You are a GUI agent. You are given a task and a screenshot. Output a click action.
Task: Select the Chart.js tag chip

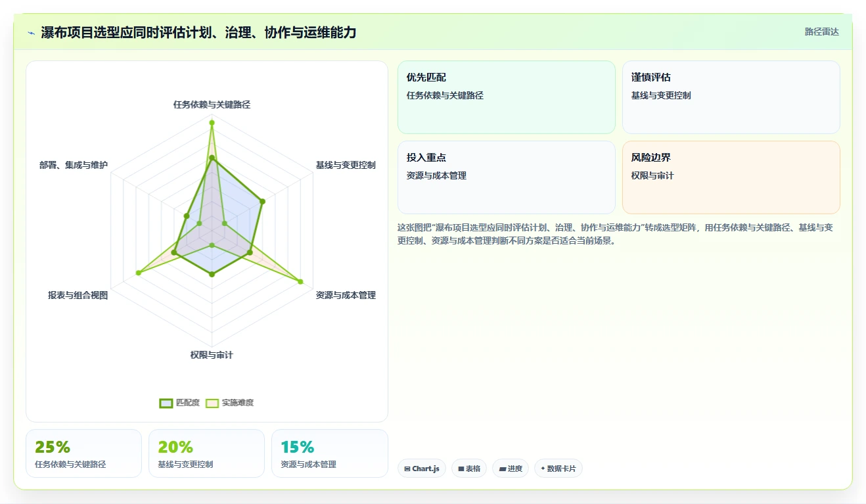422,469
